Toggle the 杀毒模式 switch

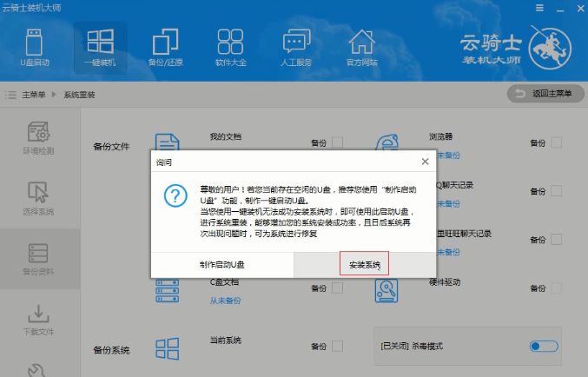pyautogui.click(x=544, y=346)
